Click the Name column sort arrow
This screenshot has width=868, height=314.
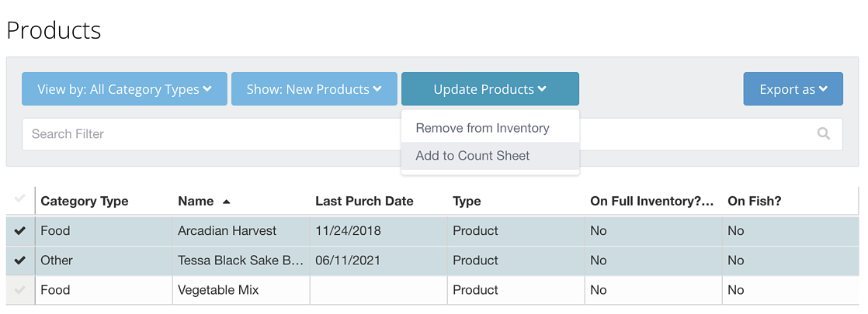(x=226, y=202)
